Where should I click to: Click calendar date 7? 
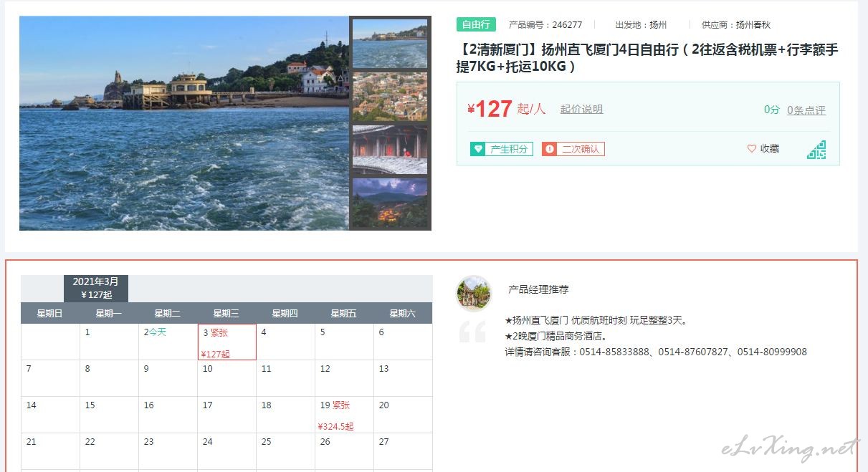click(51, 379)
